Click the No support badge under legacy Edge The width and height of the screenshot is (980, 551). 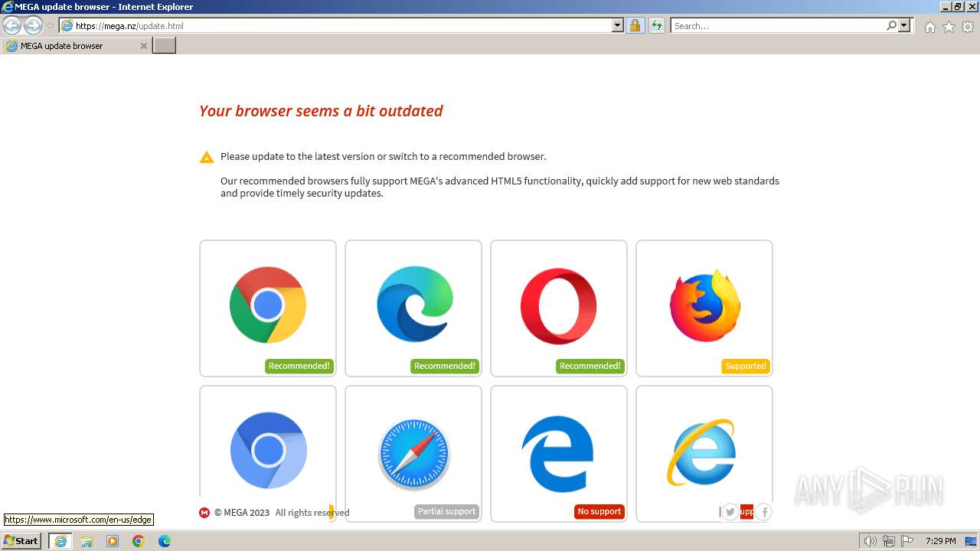tap(599, 511)
